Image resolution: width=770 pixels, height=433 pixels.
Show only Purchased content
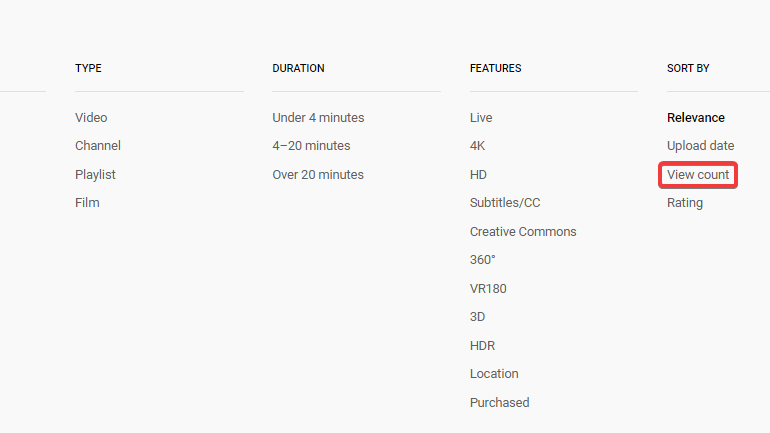[499, 403]
